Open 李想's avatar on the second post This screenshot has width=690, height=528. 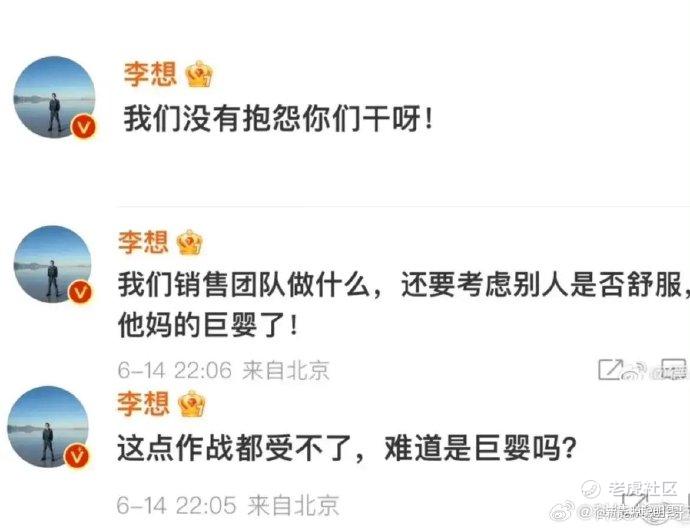tap(53, 264)
